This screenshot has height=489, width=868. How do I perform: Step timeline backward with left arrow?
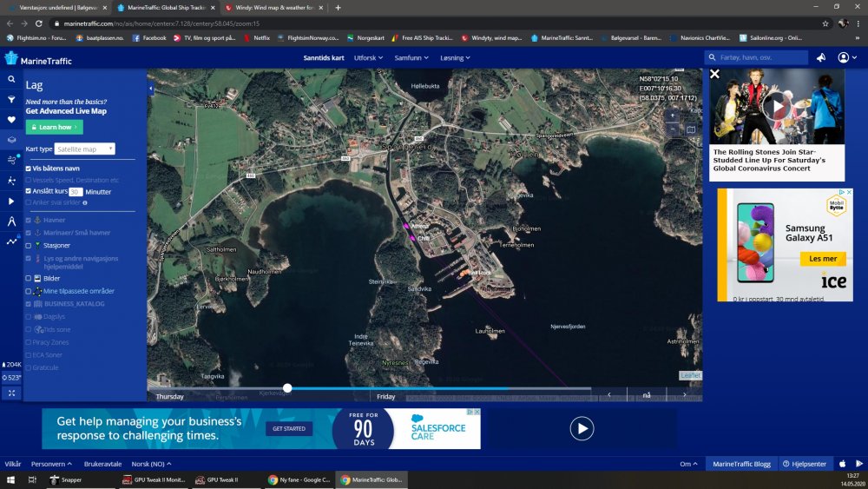pyautogui.click(x=609, y=395)
